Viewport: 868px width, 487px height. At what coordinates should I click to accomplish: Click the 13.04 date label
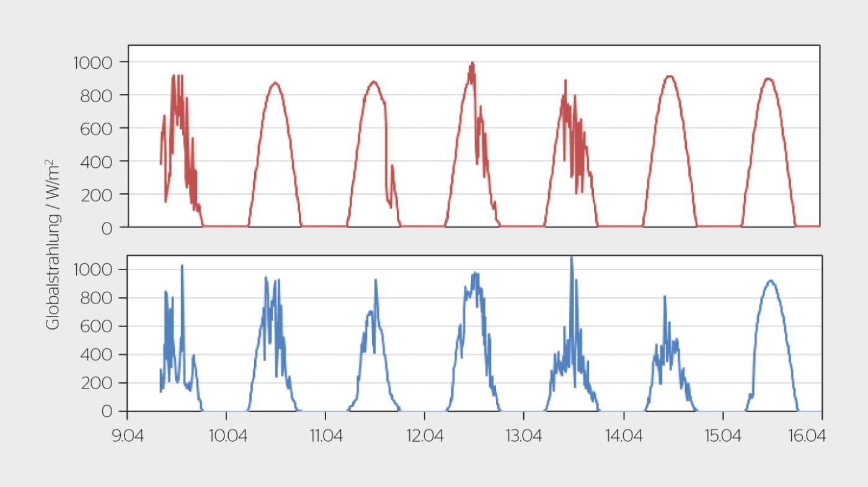(x=524, y=436)
